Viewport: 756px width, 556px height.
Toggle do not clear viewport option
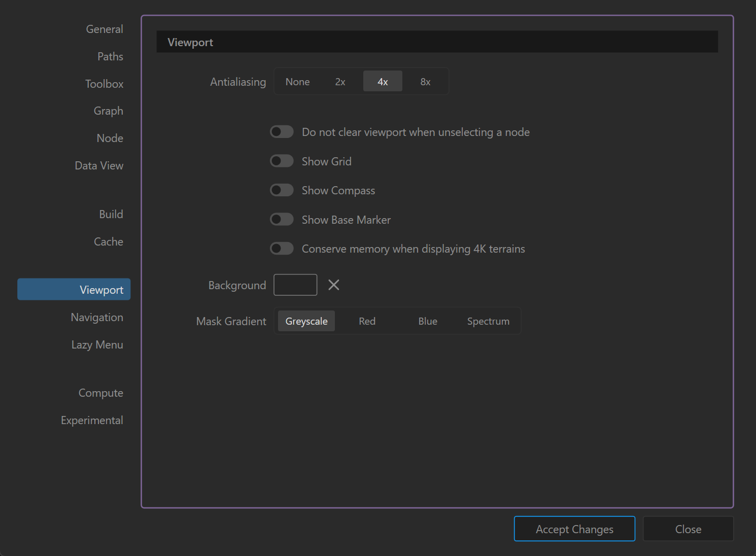coord(282,132)
